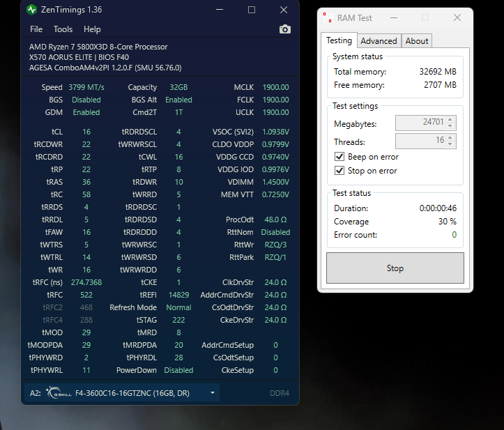Viewport: 504px width, 430px height.
Task: Click the tRAS value 36
Action: point(86,182)
